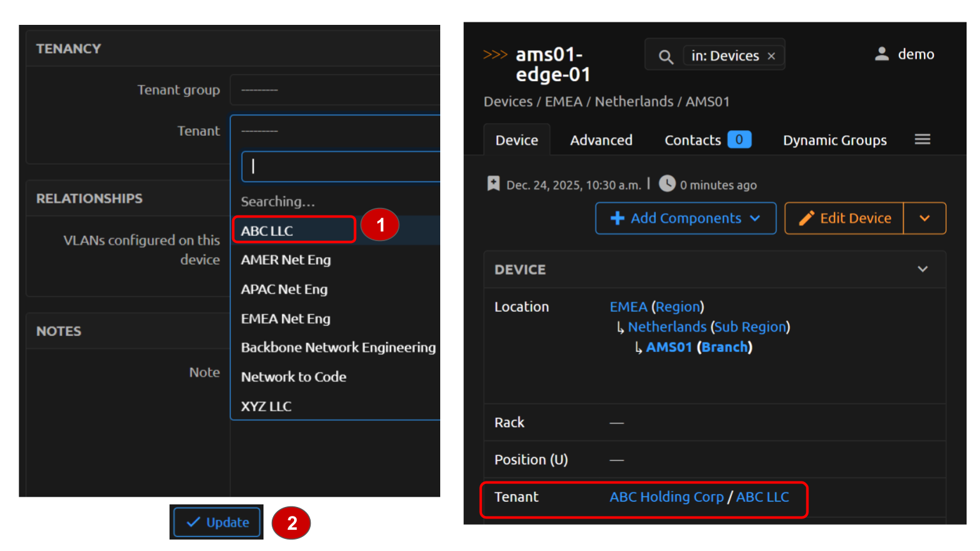Click the tenant search input field

(341, 166)
